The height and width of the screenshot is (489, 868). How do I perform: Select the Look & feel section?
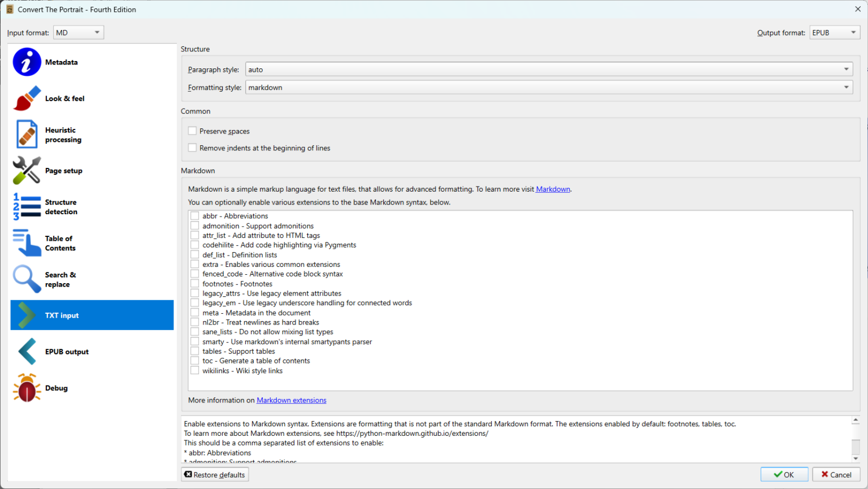pos(64,98)
